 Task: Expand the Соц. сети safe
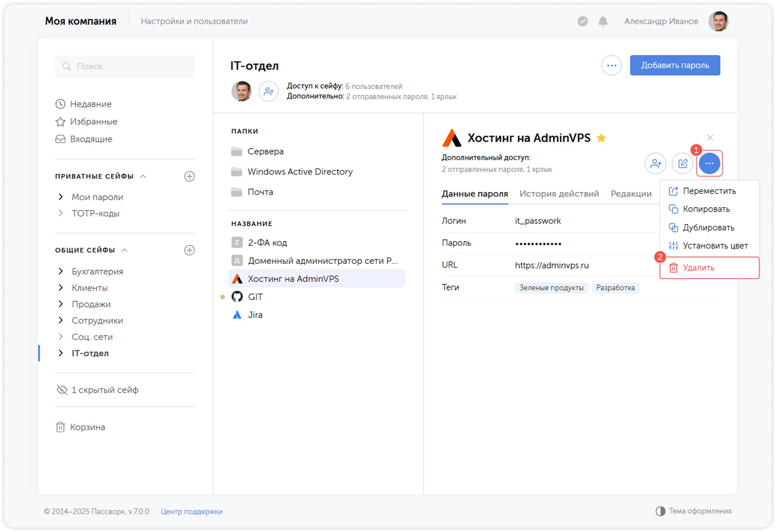(61, 337)
